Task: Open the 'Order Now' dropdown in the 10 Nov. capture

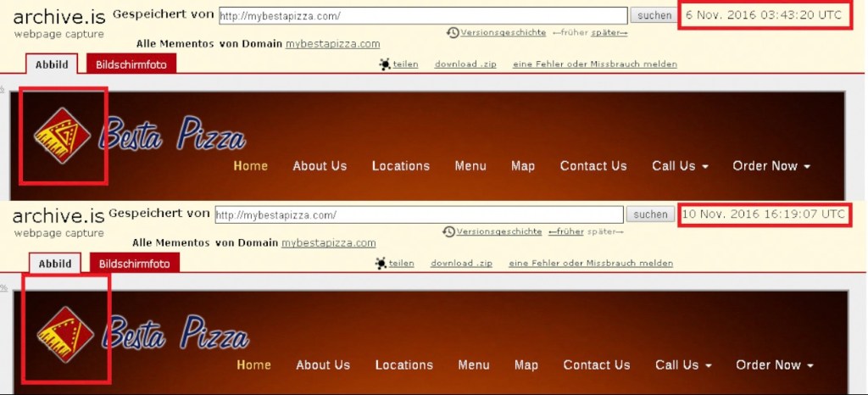Action: (x=775, y=365)
